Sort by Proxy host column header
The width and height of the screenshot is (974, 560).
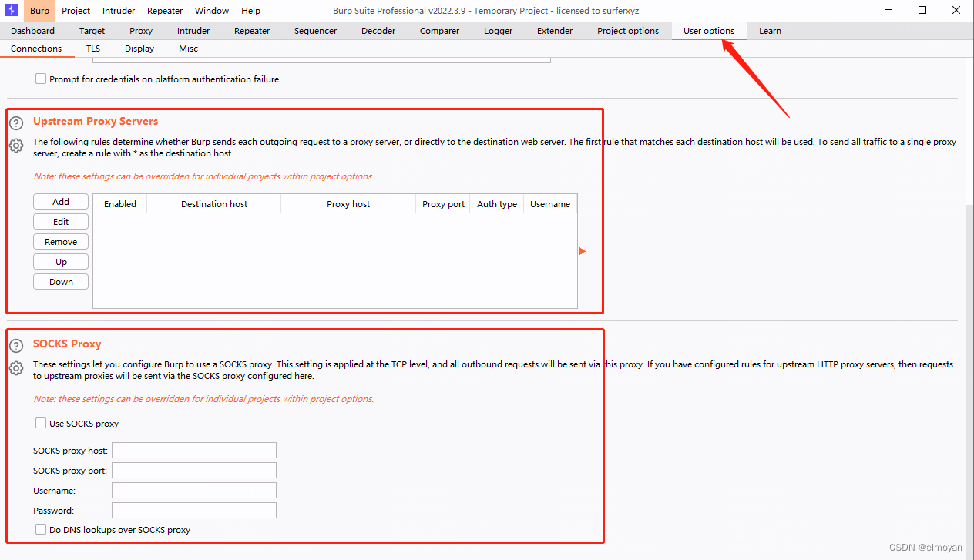pyautogui.click(x=348, y=204)
